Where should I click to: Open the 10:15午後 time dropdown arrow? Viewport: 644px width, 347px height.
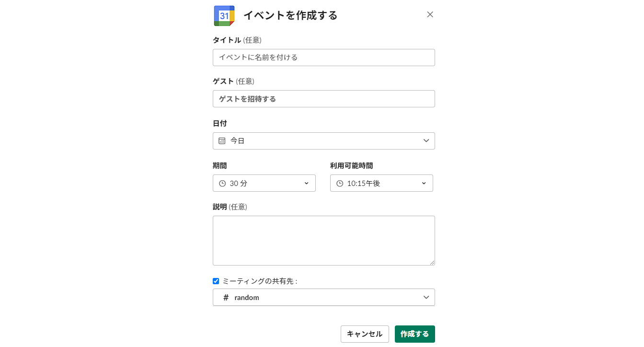[x=424, y=183]
